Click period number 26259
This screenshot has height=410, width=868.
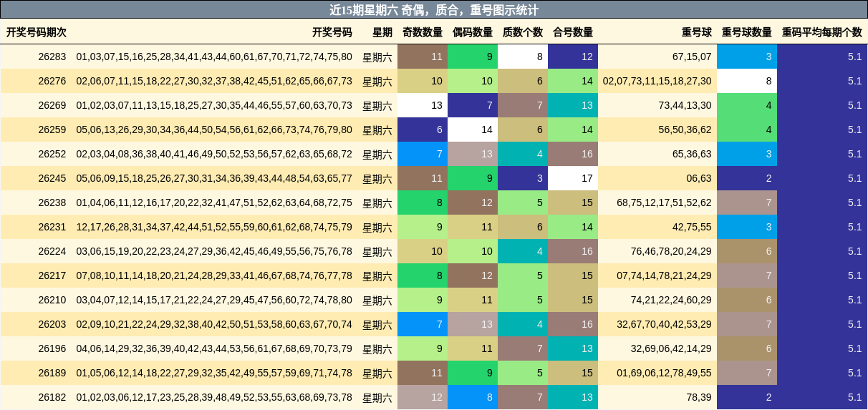[x=52, y=130]
